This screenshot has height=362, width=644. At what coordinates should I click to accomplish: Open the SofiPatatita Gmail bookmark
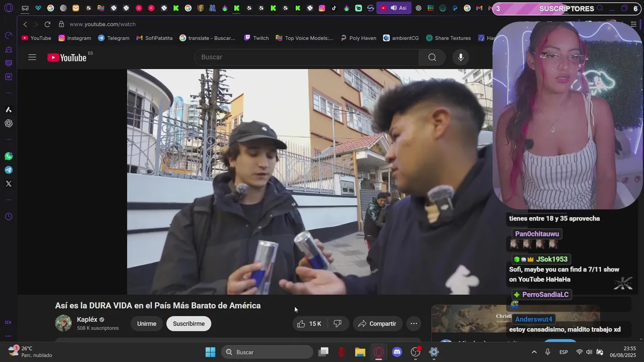(x=154, y=38)
